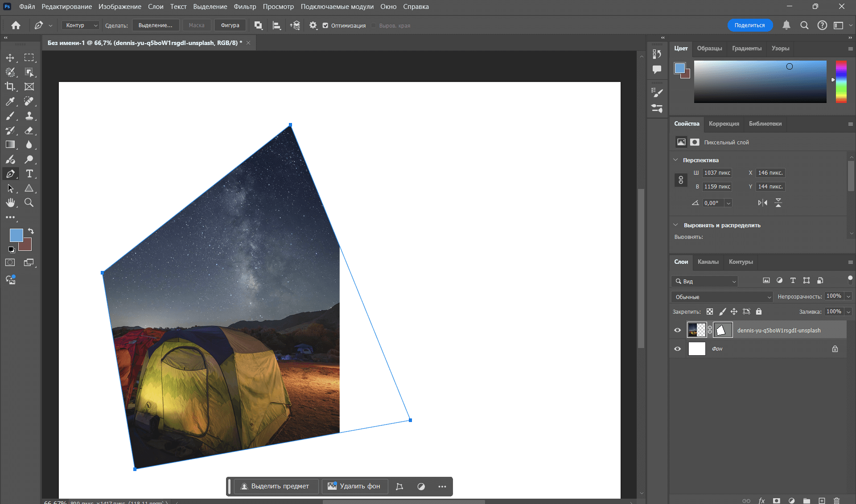The height and width of the screenshot is (504, 856).
Task: Switch to the Каналы tab
Action: [708, 262]
